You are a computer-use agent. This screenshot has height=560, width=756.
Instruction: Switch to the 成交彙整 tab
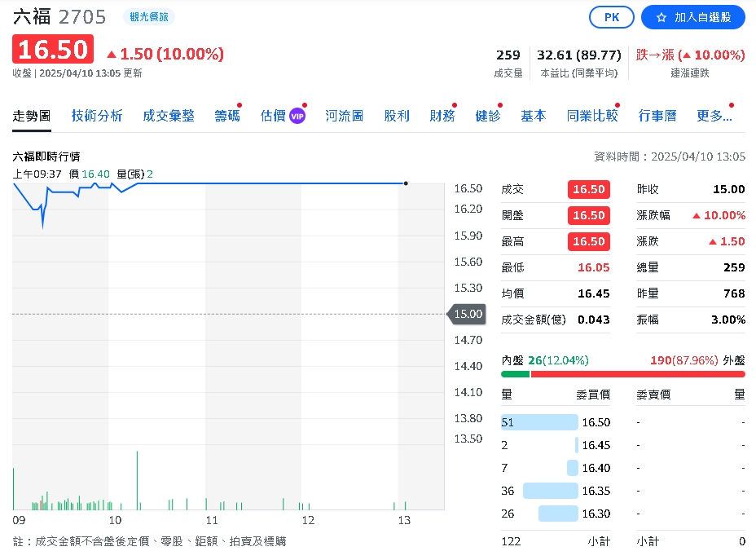pyautogui.click(x=169, y=116)
